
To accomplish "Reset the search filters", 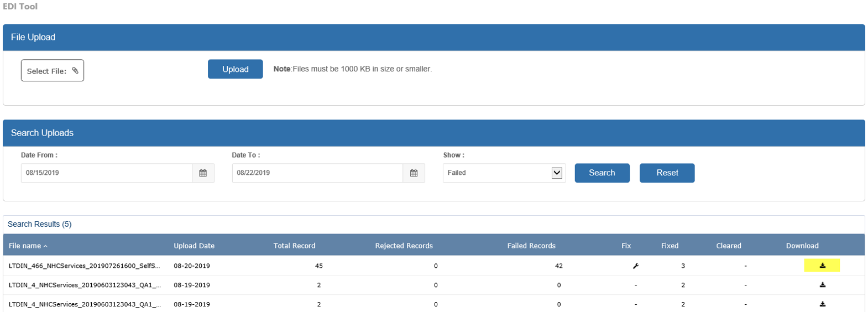I will coord(667,173).
